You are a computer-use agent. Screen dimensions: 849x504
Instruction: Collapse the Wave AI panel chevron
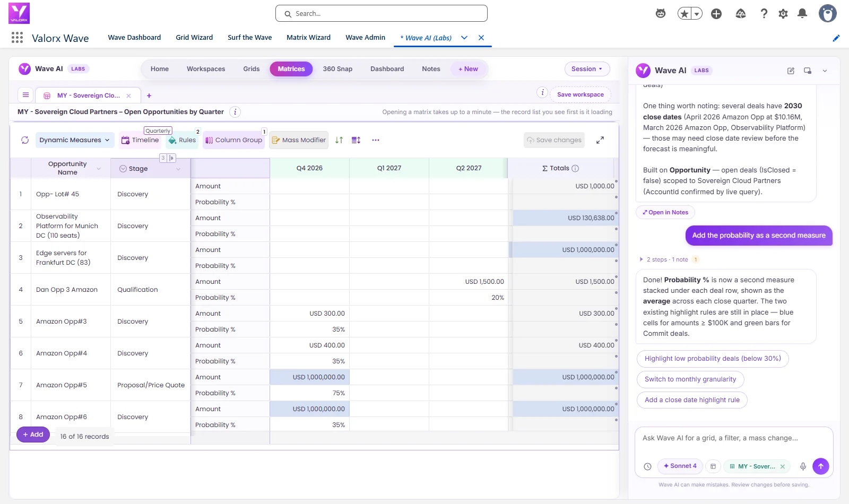825,71
